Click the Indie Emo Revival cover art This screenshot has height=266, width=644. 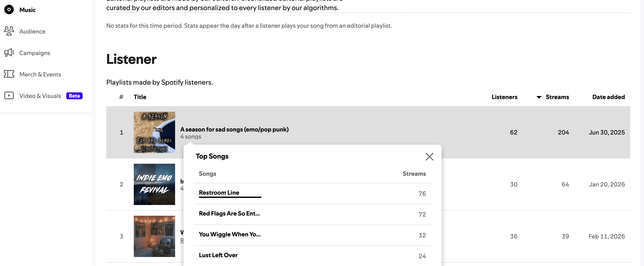[x=154, y=184]
